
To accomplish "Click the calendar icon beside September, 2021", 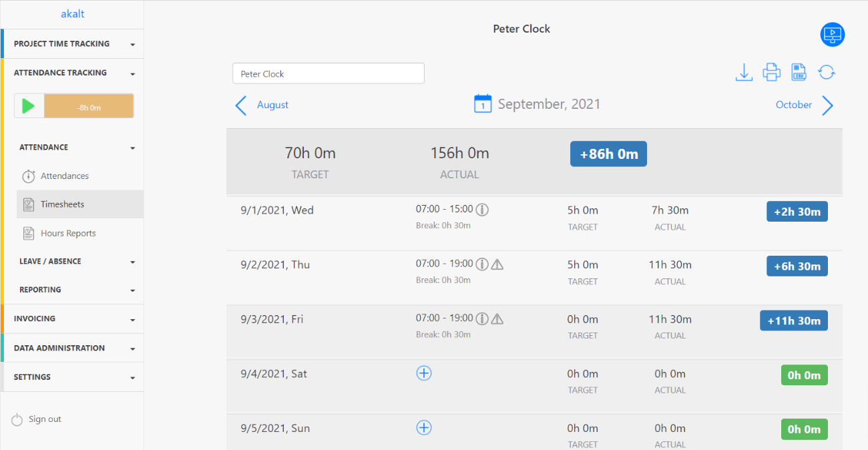I will pos(483,104).
